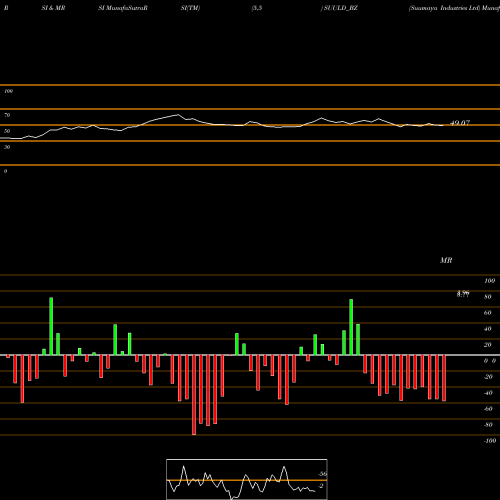500x500 pixels.
Task: Select the SUULD_BZ ticker text in header
Action: (x=341, y=8)
